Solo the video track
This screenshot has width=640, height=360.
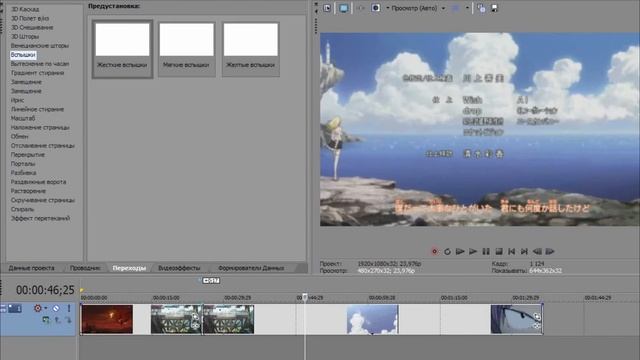coord(69,308)
